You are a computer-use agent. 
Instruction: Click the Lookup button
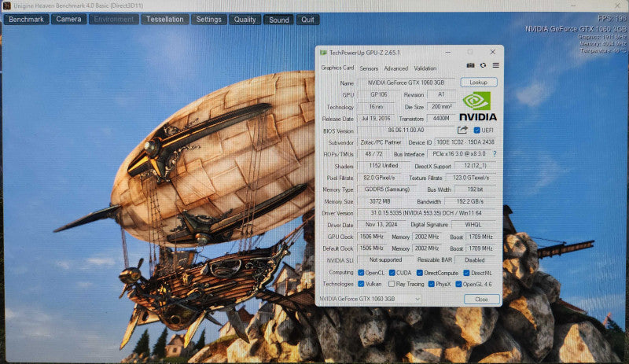point(479,83)
